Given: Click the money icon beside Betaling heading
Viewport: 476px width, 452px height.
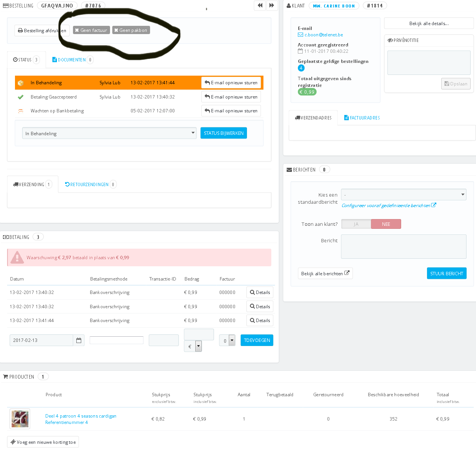Looking at the screenshot, I should tap(6, 237).
